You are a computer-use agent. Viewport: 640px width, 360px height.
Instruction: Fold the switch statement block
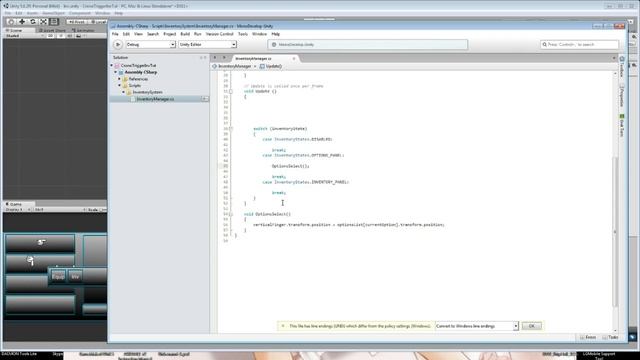click(x=231, y=129)
